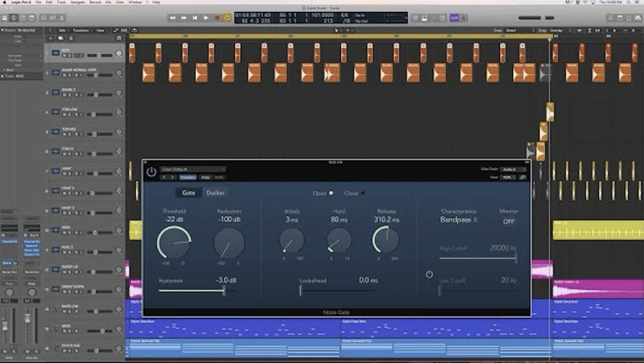Click the Rewind transport button
Screen dimensions: 644x363
(x=172, y=18)
